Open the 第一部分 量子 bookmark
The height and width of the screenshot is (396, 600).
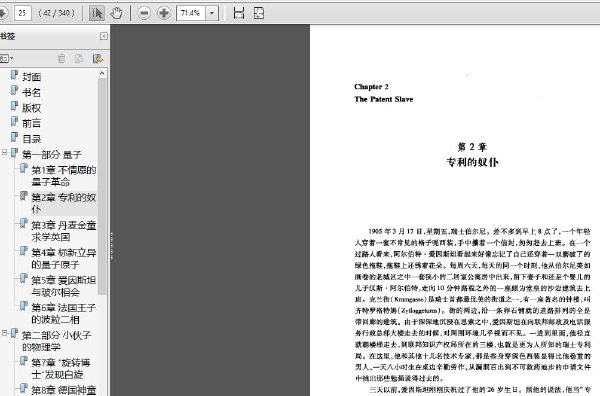tap(52, 155)
